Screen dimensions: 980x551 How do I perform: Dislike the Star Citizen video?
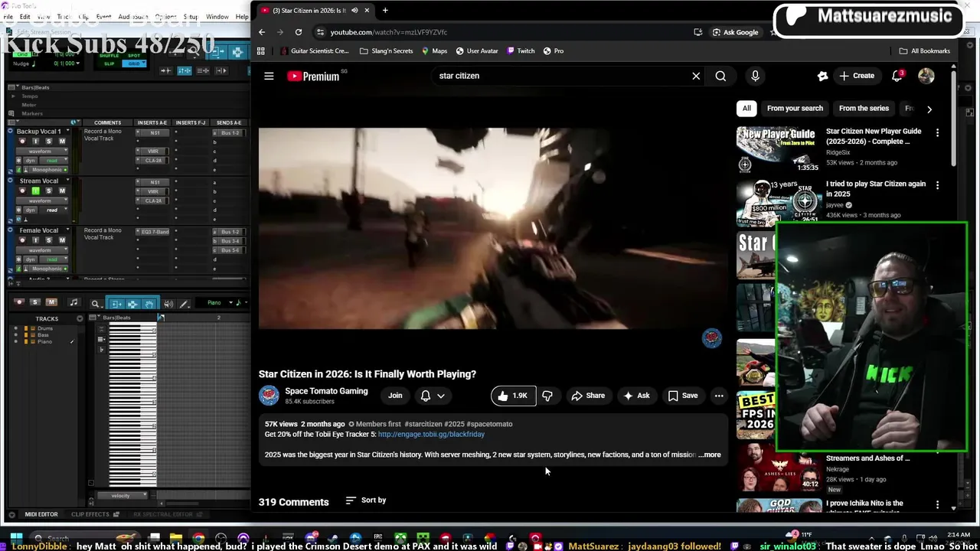(x=547, y=396)
